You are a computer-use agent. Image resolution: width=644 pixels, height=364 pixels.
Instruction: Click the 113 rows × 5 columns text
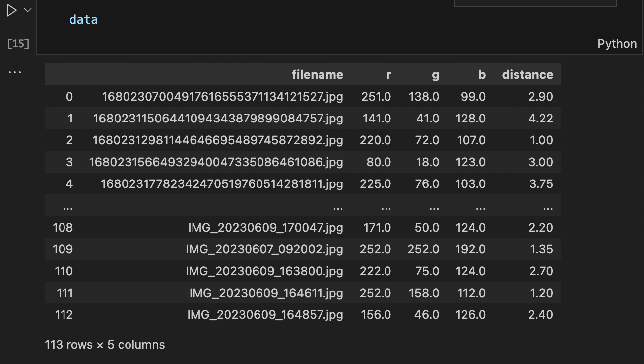click(x=104, y=344)
